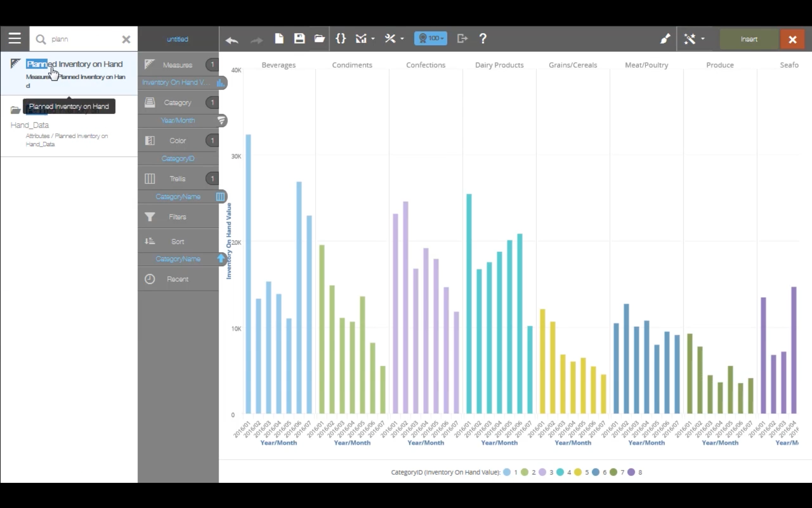Save using the floppy disk icon
The width and height of the screenshot is (812, 508).
299,38
